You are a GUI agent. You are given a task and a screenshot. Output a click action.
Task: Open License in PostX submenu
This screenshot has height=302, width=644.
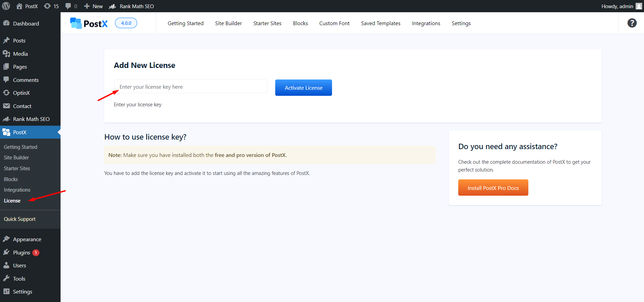(x=12, y=201)
